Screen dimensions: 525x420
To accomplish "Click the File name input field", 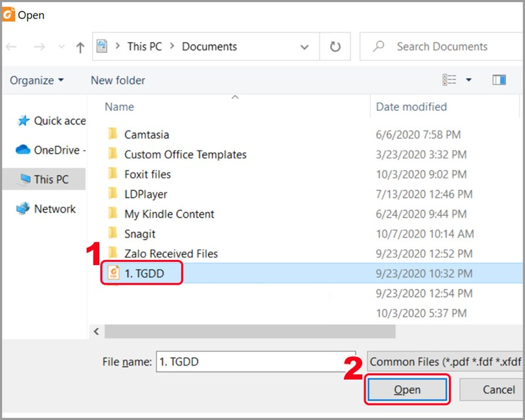I will coord(255,362).
